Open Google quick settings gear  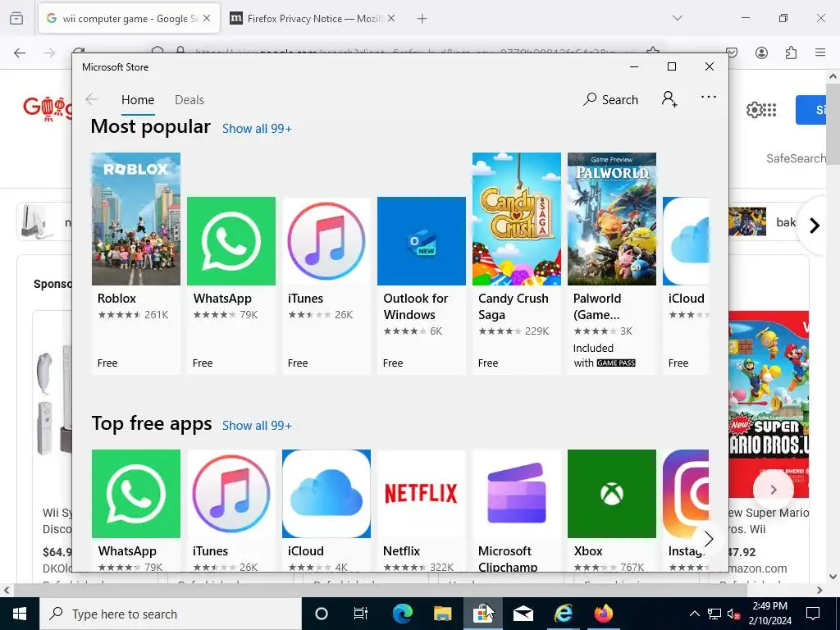click(754, 110)
